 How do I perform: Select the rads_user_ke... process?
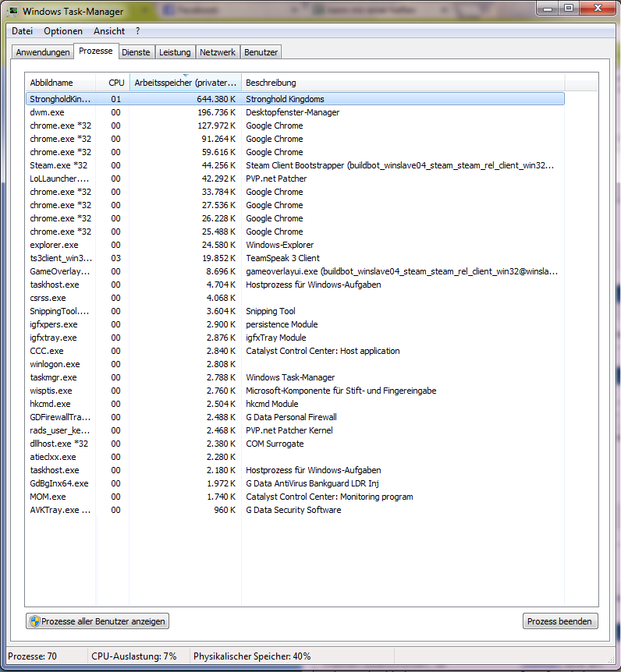[x=295, y=430]
